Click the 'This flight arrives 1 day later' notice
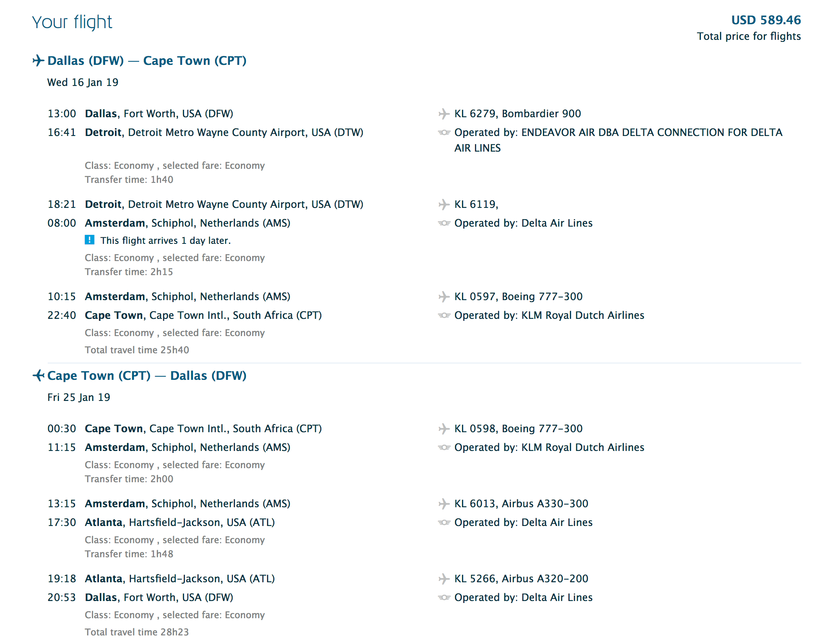 (165, 240)
